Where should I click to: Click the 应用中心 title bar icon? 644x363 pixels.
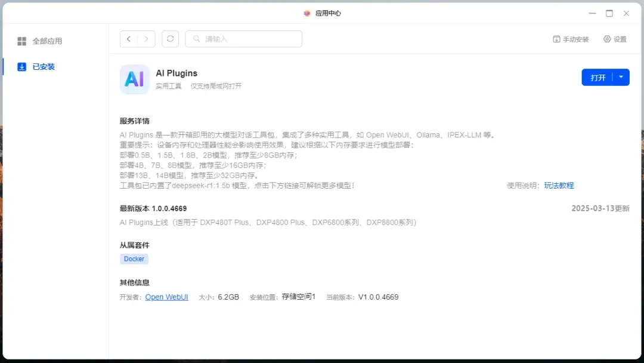pyautogui.click(x=307, y=13)
